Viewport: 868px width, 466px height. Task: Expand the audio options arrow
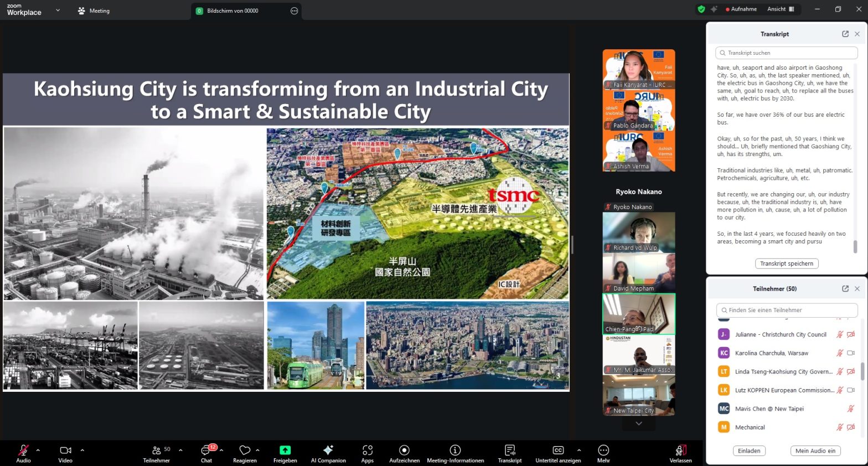(x=38, y=450)
